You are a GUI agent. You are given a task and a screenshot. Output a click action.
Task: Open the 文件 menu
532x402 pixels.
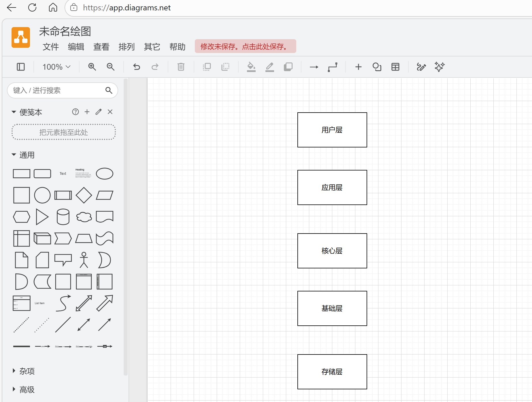[x=50, y=47]
